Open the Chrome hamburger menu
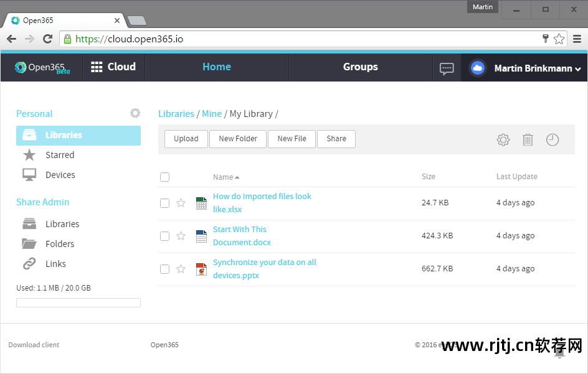The width and height of the screenshot is (588, 374). (577, 39)
